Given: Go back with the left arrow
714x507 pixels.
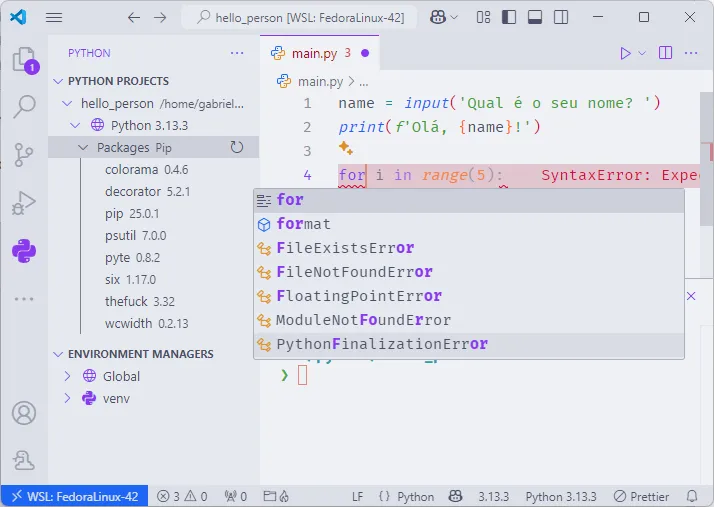Looking at the screenshot, I should pyautogui.click(x=134, y=17).
